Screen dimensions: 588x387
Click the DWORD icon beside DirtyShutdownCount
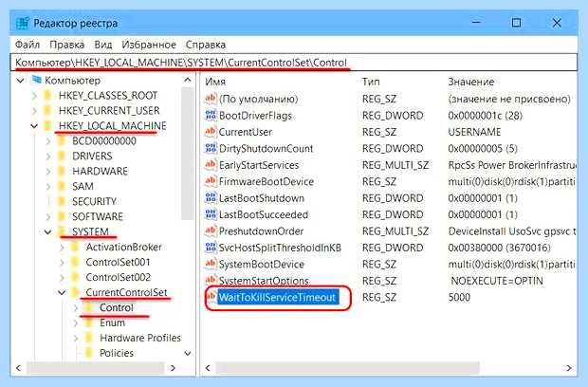point(211,148)
